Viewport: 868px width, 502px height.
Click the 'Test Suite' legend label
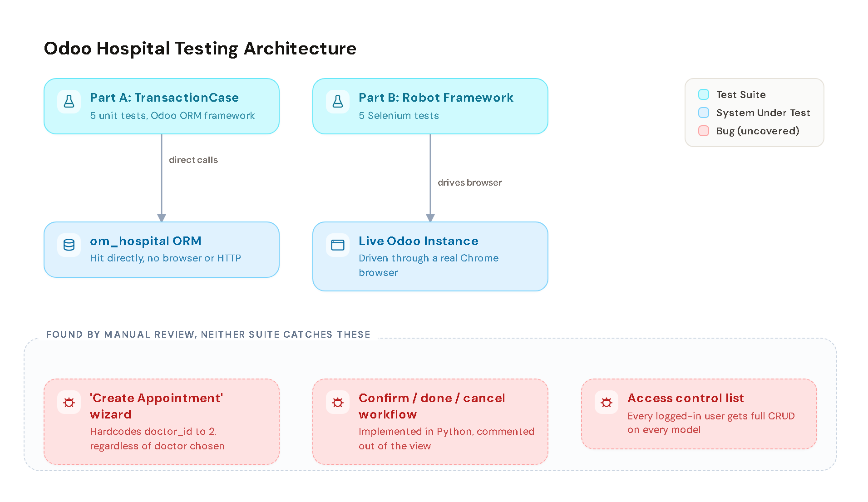(x=741, y=94)
